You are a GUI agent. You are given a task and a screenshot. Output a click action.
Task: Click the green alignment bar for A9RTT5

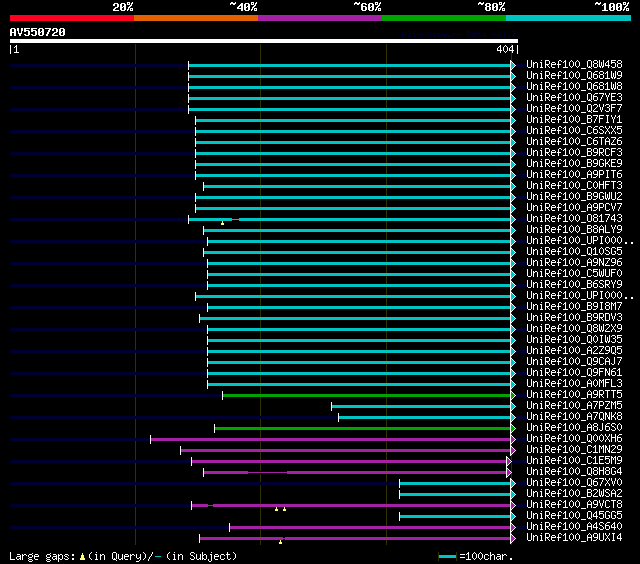coord(367,395)
